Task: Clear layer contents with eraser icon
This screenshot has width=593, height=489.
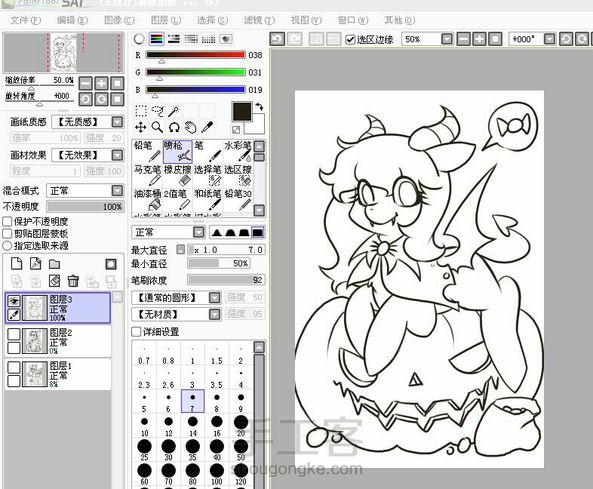Action: (x=54, y=281)
